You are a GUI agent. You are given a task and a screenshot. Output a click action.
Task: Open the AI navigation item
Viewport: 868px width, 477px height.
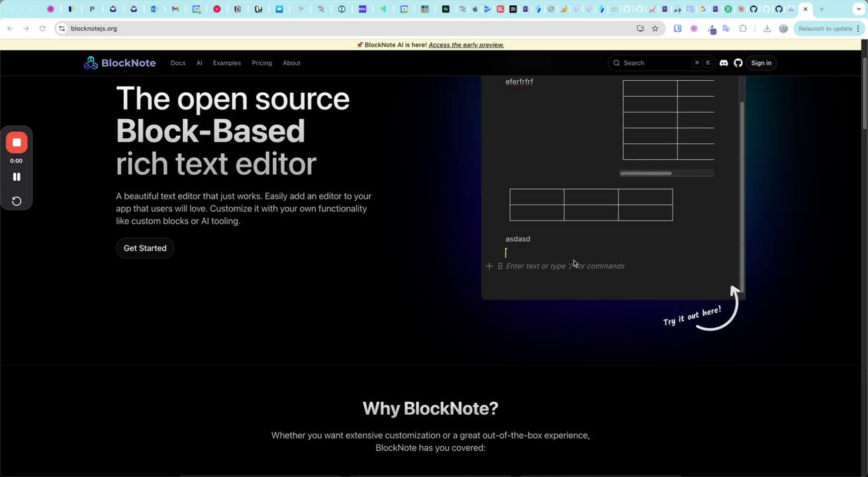pyautogui.click(x=199, y=63)
